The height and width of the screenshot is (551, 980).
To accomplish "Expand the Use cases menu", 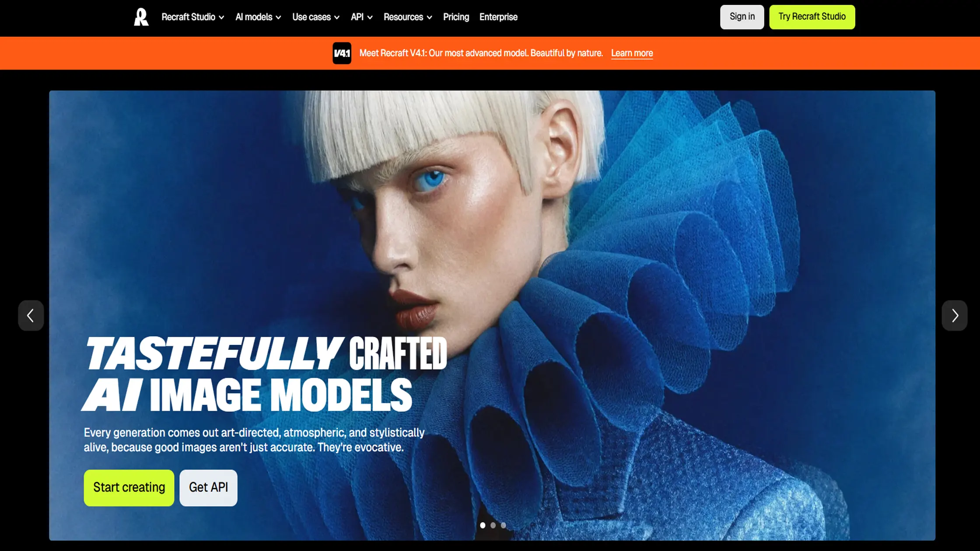I will pyautogui.click(x=316, y=17).
